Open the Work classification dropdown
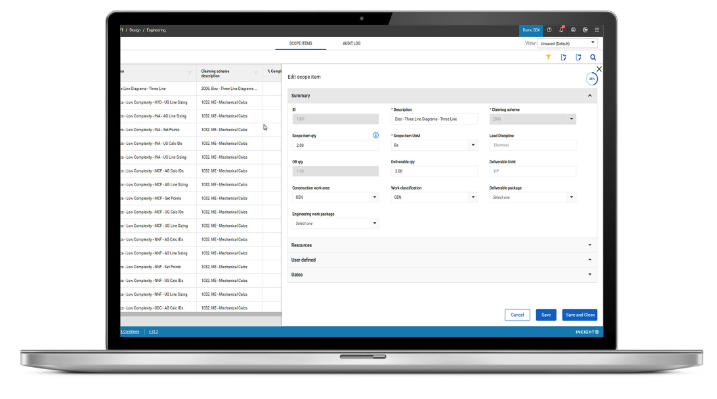717x399 pixels. [x=434, y=197]
